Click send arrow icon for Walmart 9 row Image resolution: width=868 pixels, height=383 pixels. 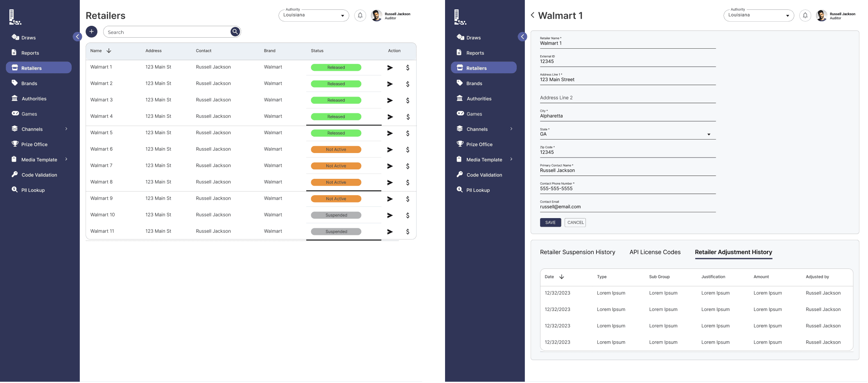pyautogui.click(x=390, y=199)
